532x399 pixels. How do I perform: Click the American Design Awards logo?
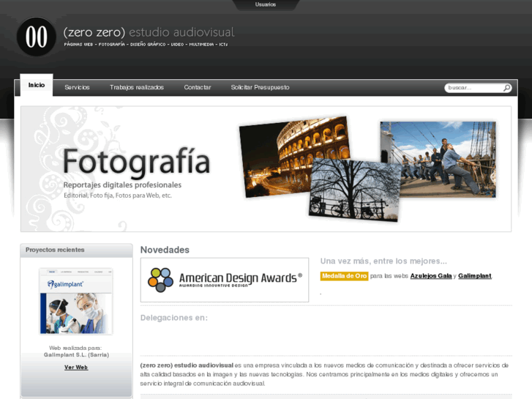(x=225, y=280)
